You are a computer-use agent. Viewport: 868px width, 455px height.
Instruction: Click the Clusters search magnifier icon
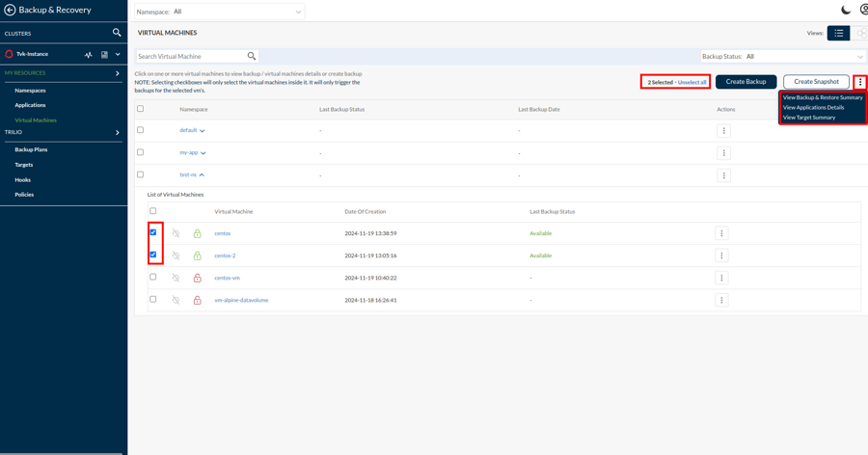117,33
